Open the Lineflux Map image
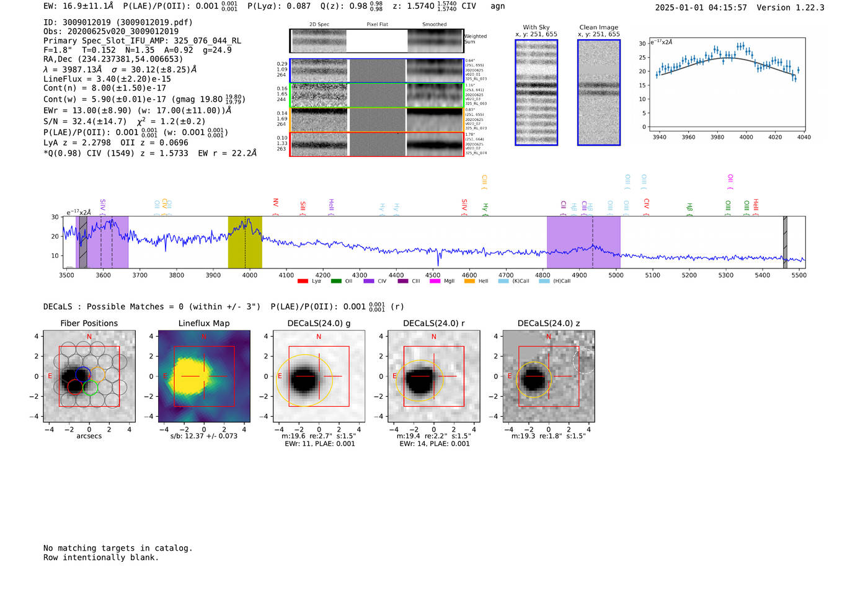This screenshot has width=868, height=591. [x=204, y=376]
